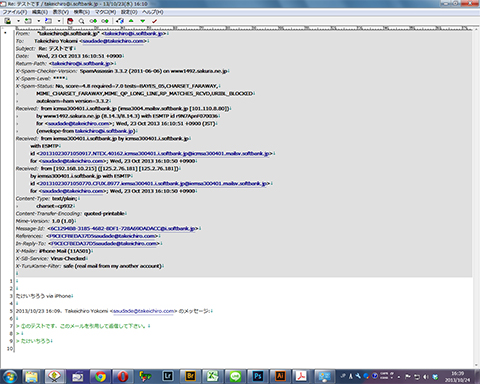Click the fold marker beside From header
480x384 pixels.
click(5, 33)
